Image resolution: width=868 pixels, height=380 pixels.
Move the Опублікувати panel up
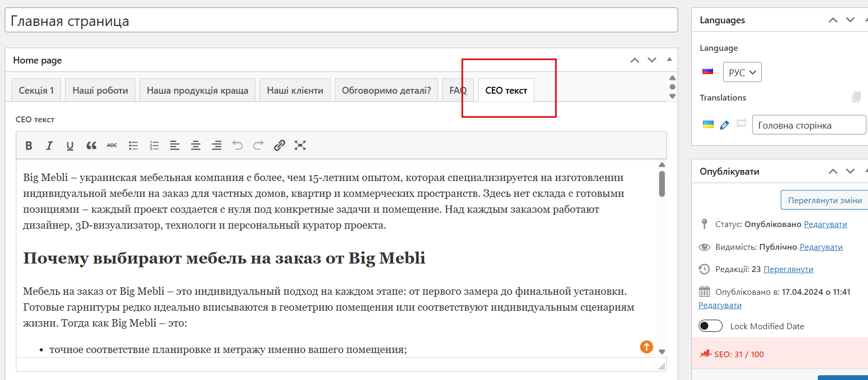click(833, 171)
